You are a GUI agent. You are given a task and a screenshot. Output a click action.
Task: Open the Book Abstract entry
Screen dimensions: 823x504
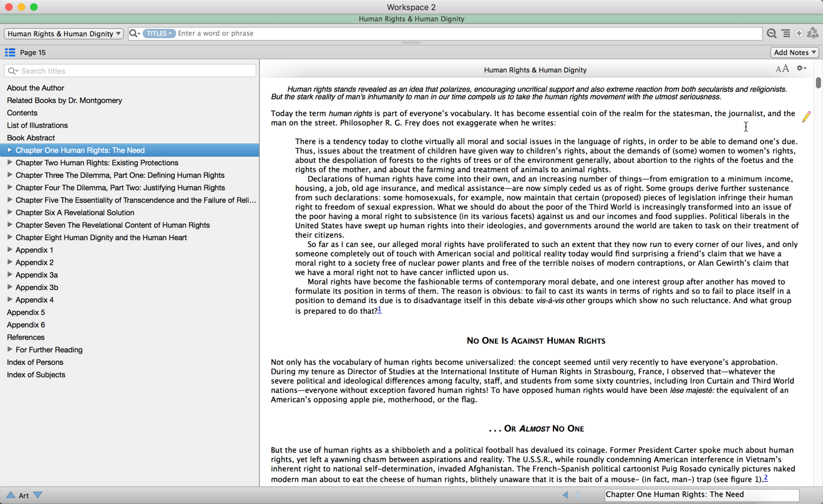(x=31, y=138)
